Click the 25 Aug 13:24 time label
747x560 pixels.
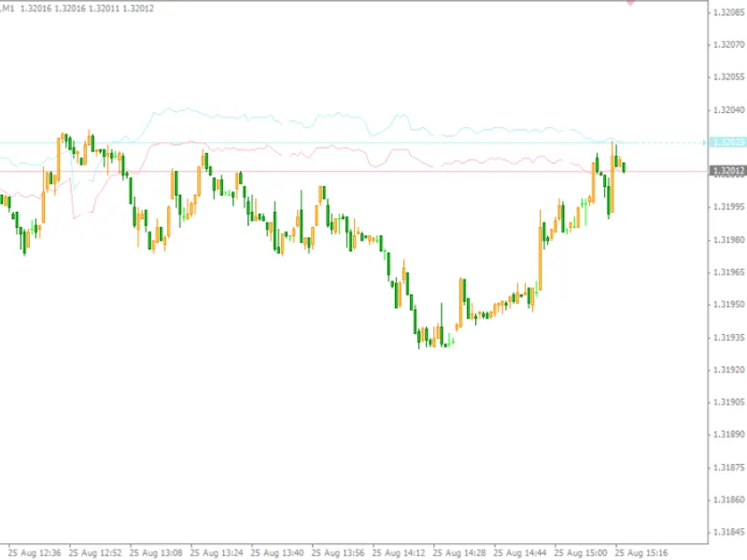(217, 553)
